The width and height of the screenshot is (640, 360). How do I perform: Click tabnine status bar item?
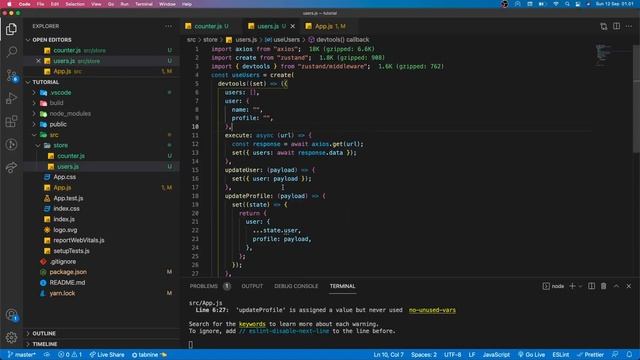point(149,355)
